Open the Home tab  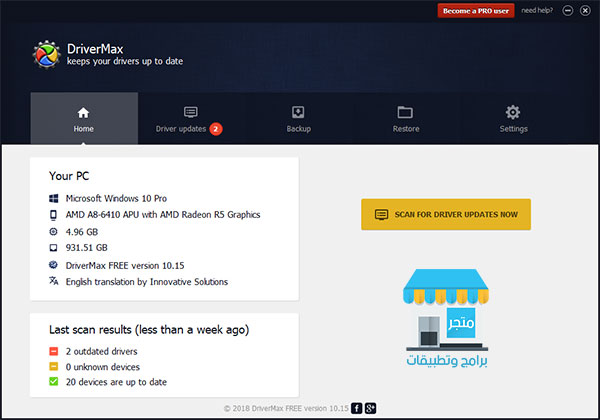pos(84,118)
